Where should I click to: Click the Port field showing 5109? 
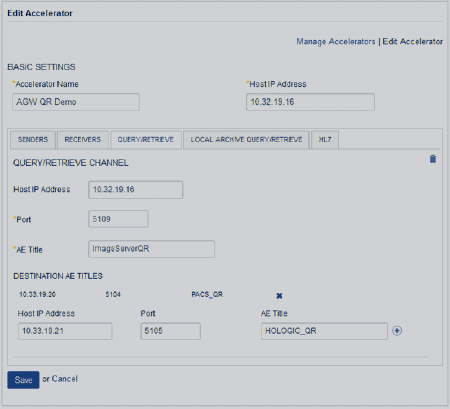[x=118, y=219]
